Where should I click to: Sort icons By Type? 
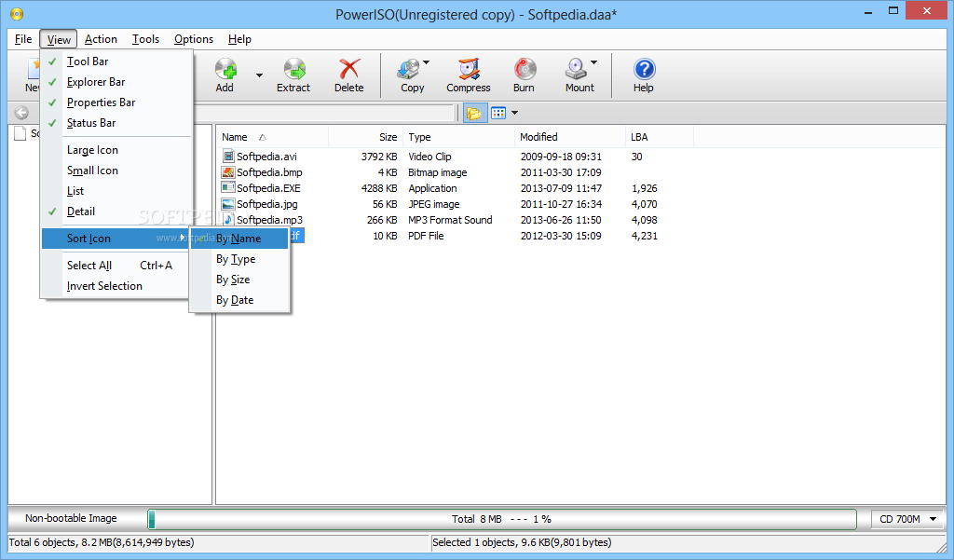pyautogui.click(x=239, y=259)
